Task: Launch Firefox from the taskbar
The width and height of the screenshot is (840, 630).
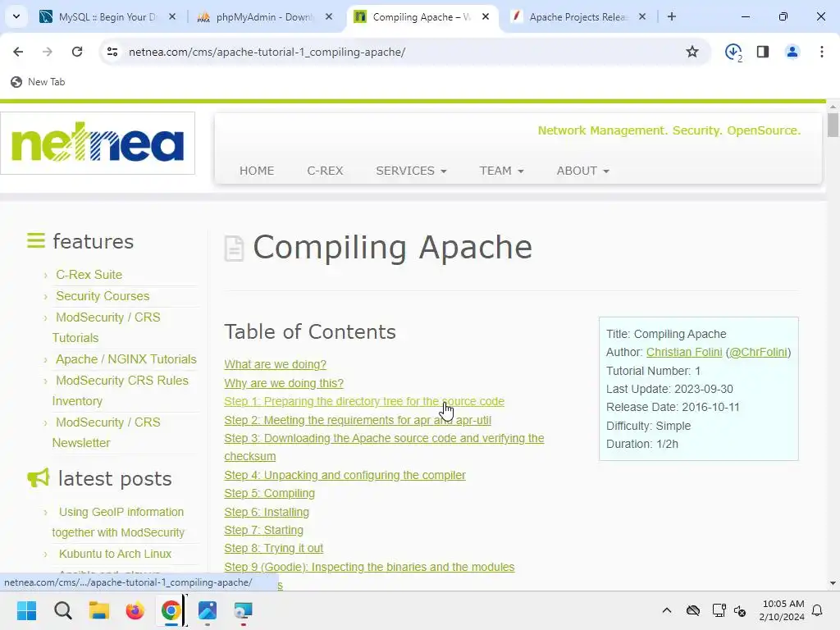Action: (135, 610)
